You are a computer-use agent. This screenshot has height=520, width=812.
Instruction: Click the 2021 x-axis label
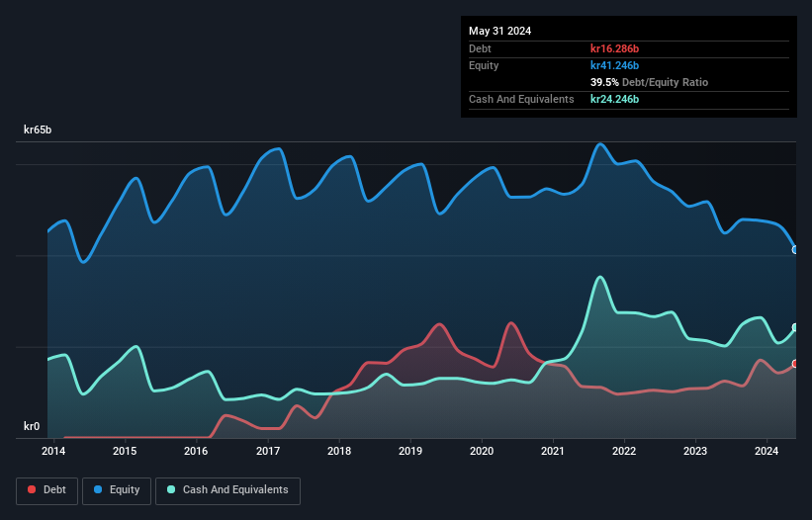click(x=553, y=451)
